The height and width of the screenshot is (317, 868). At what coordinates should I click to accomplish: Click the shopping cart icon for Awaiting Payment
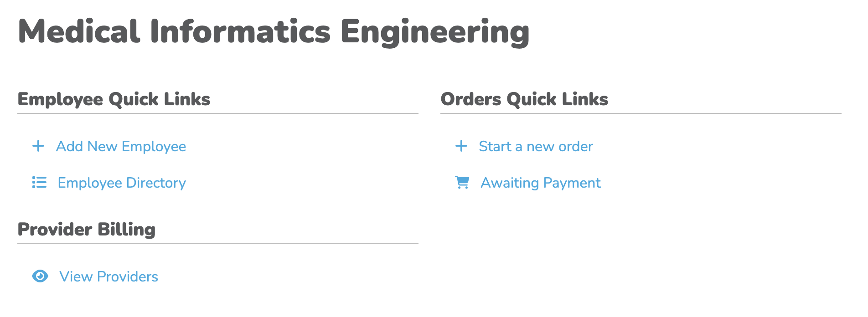462,183
